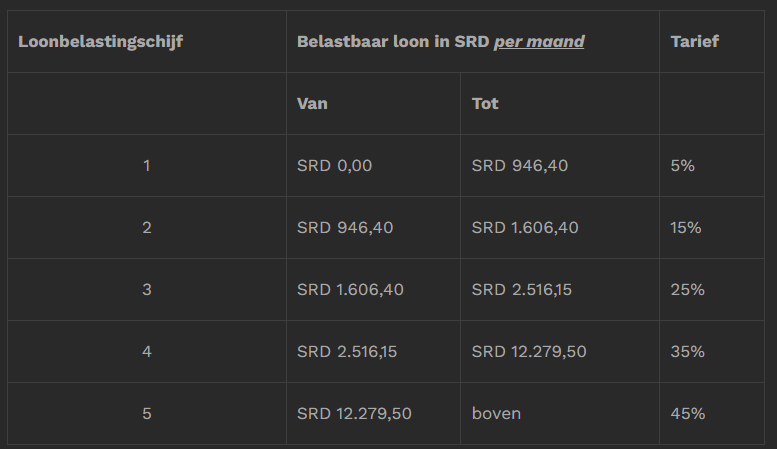Click the Belastbaar loon in SRD header
The height and width of the screenshot is (449, 777).
[394, 42]
